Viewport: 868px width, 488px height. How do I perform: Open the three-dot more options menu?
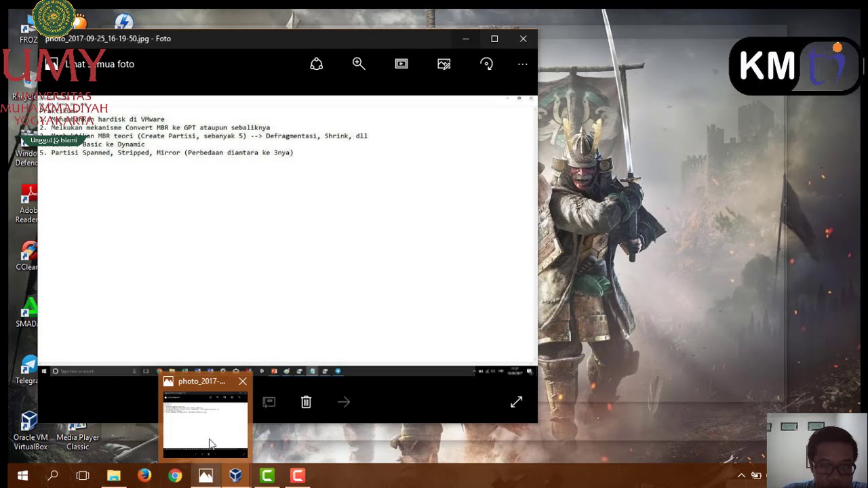522,64
